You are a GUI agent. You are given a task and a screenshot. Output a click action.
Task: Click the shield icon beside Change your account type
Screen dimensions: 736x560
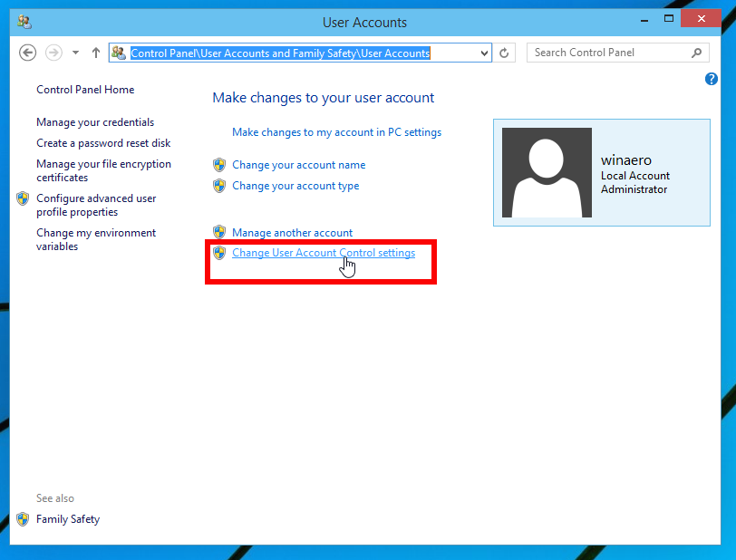(219, 184)
